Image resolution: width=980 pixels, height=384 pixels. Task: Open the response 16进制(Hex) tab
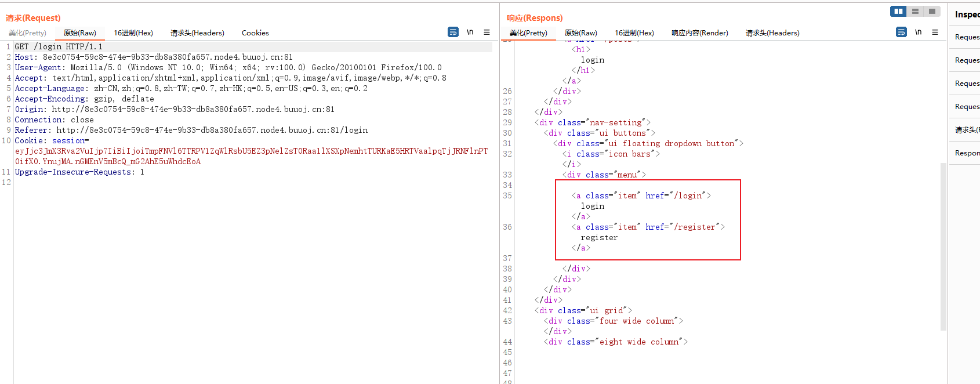634,33
